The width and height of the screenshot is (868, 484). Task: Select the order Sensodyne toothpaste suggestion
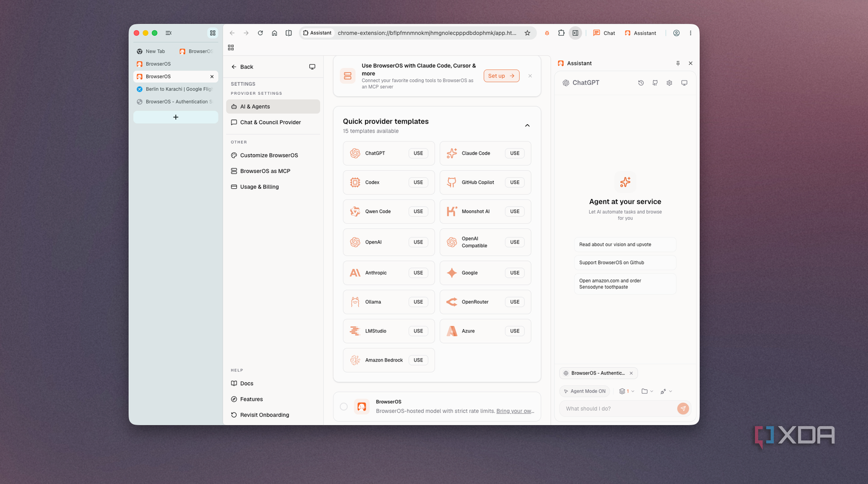tap(625, 284)
